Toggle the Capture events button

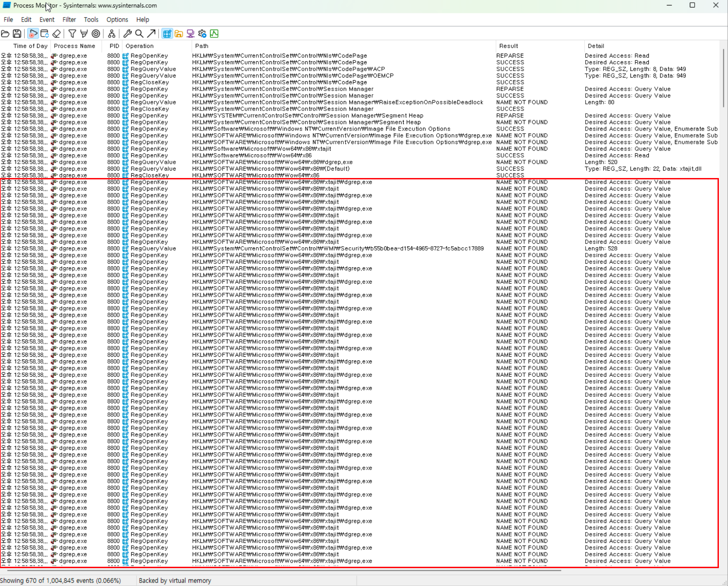click(33, 34)
